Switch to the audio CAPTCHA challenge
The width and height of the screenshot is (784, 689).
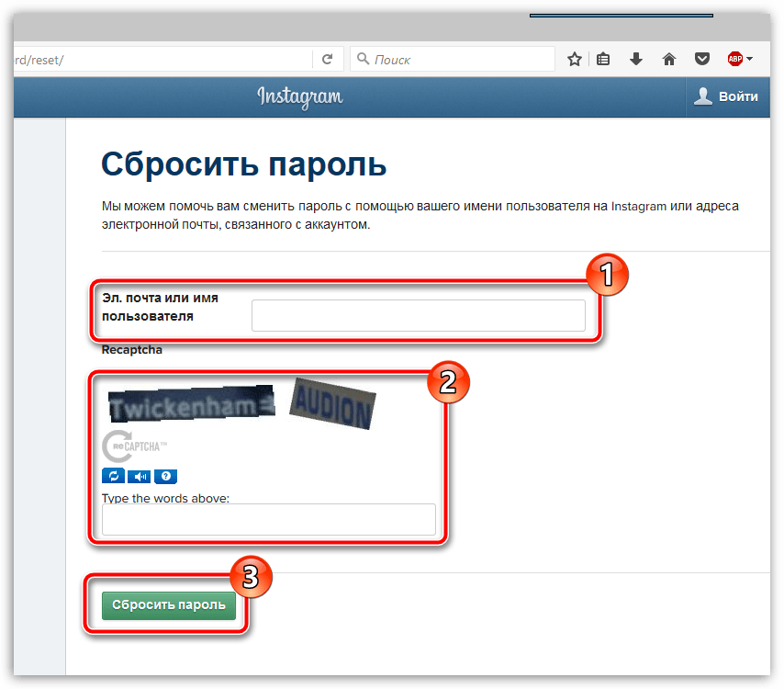click(139, 477)
